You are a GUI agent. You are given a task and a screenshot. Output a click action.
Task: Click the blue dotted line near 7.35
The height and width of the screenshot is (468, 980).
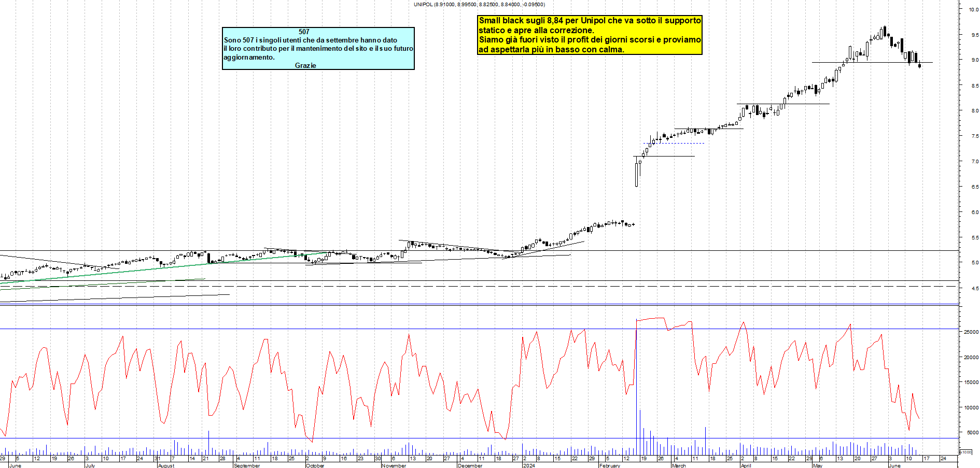(674, 144)
